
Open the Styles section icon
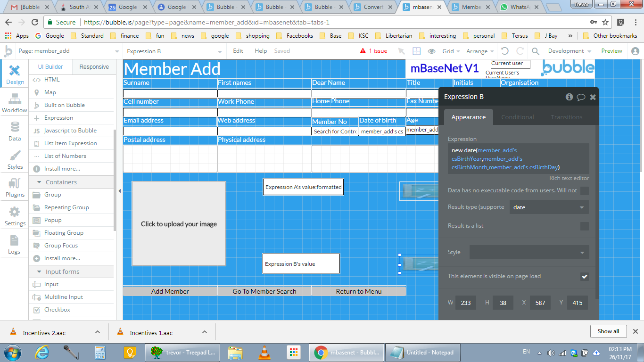click(x=15, y=159)
